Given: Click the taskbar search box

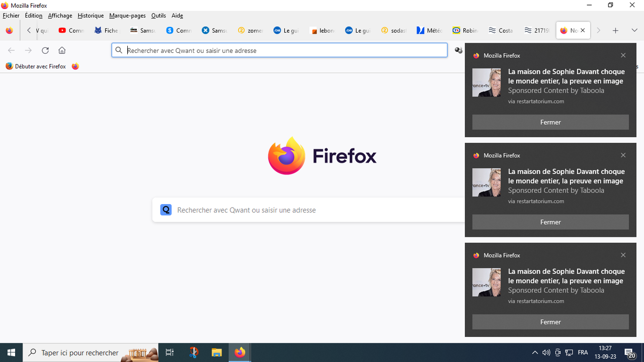Looking at the screenshot, I should [91, 353].
